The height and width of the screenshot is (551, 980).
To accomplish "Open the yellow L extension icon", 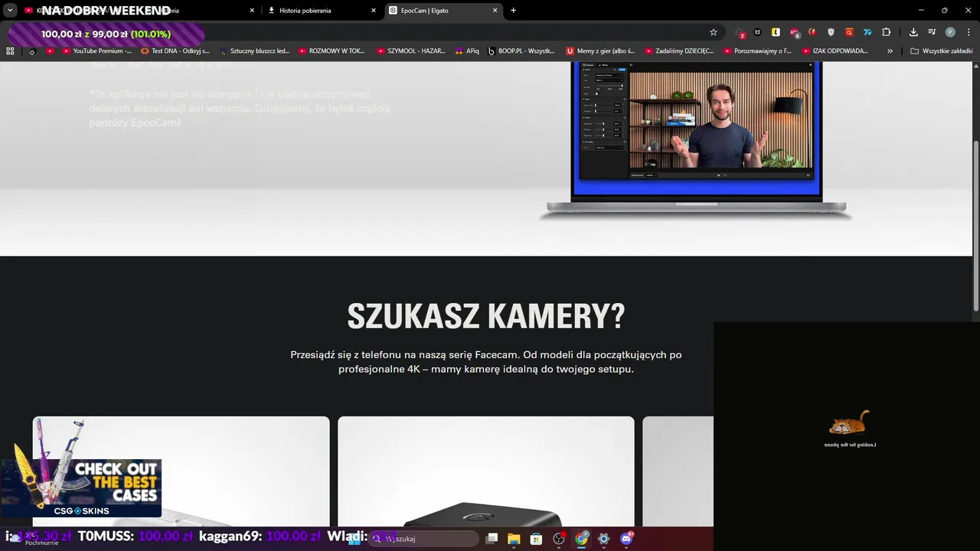I will (776, 32).
